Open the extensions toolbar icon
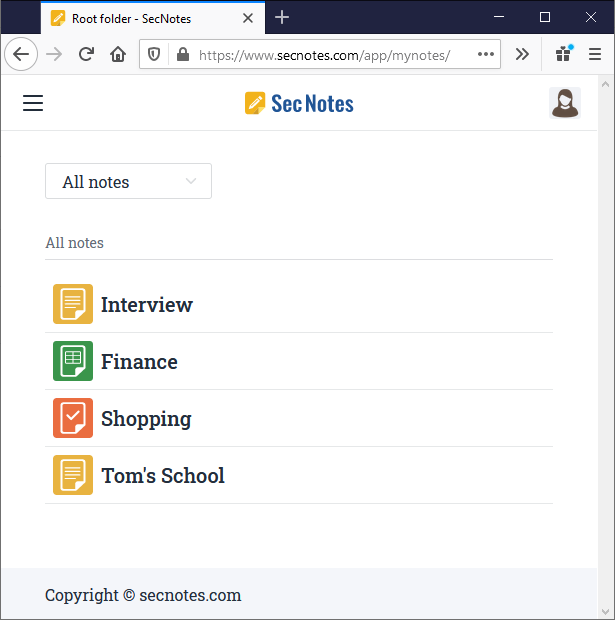Screen dimensions: 615x620 [563, 55]
